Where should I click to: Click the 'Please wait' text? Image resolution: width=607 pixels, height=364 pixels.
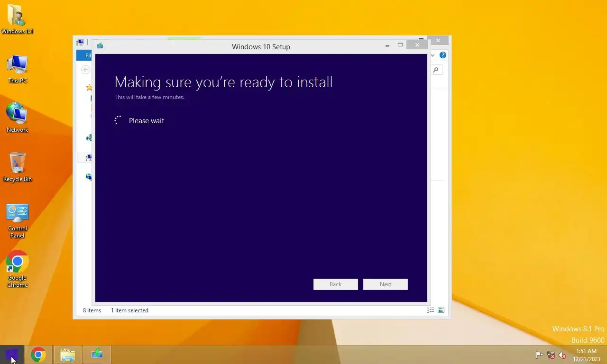(x=147, y=121)
